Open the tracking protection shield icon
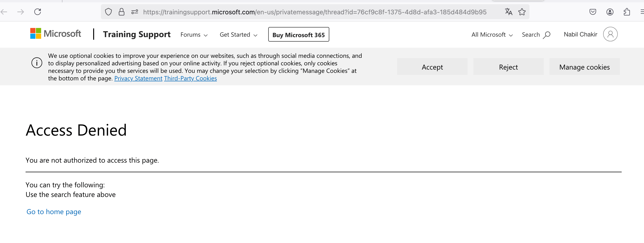The image size is (644, 243). tap(108, 12)
